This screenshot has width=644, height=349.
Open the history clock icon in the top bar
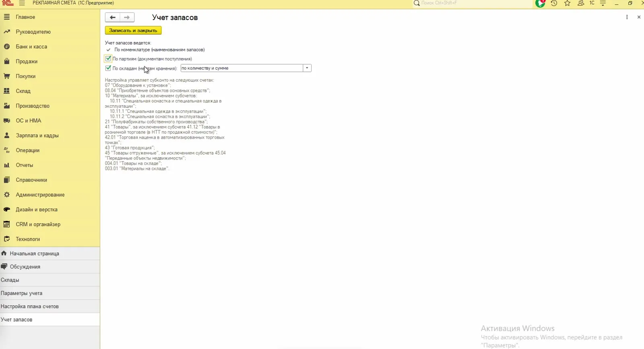pos(554,3)
